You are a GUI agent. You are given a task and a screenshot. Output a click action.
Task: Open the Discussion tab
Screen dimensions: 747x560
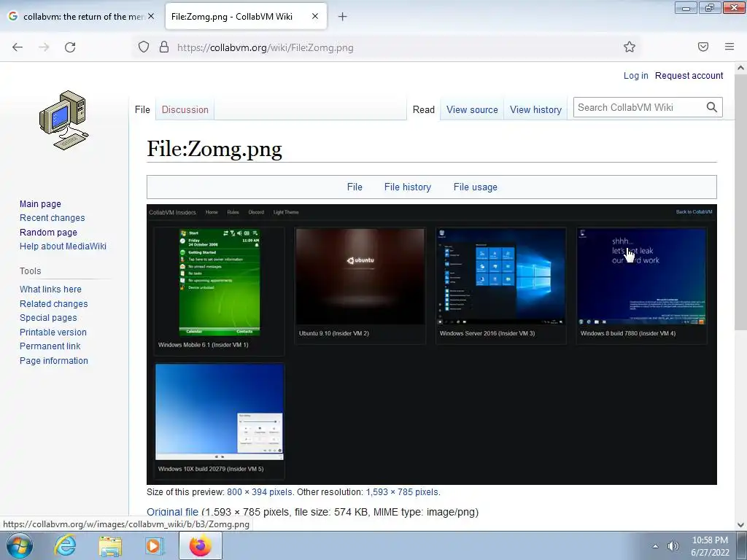click(185, 109)
